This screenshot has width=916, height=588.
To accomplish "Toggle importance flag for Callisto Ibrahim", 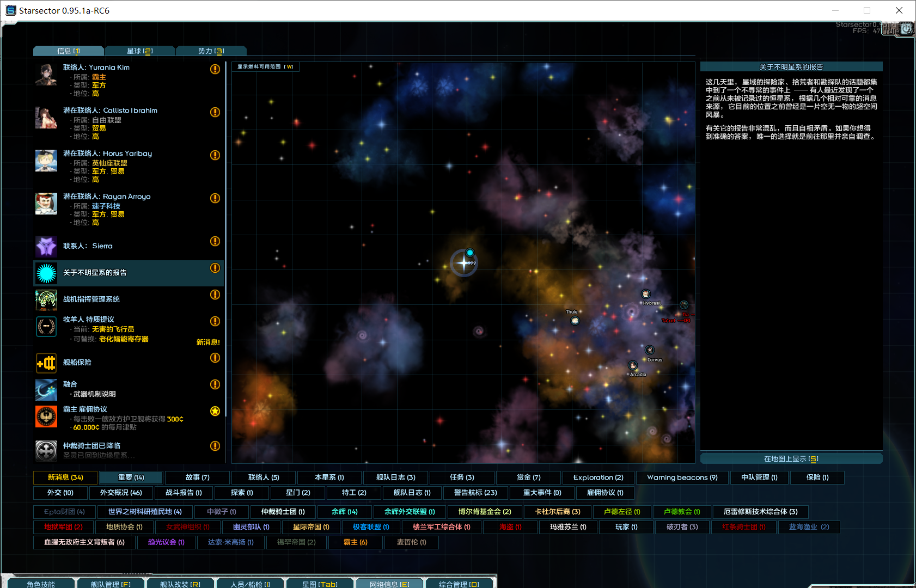I will pyautogui.click(x=215, y=112).
